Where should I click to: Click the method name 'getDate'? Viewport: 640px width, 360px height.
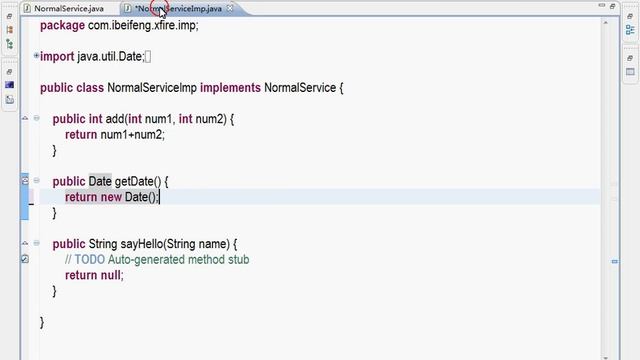click(x=134, y=181)
